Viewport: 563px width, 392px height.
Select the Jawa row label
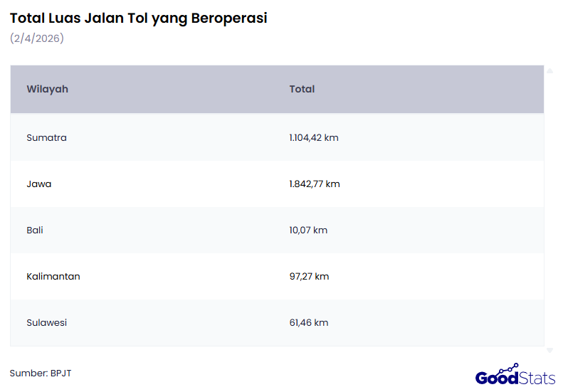[39, 184]
